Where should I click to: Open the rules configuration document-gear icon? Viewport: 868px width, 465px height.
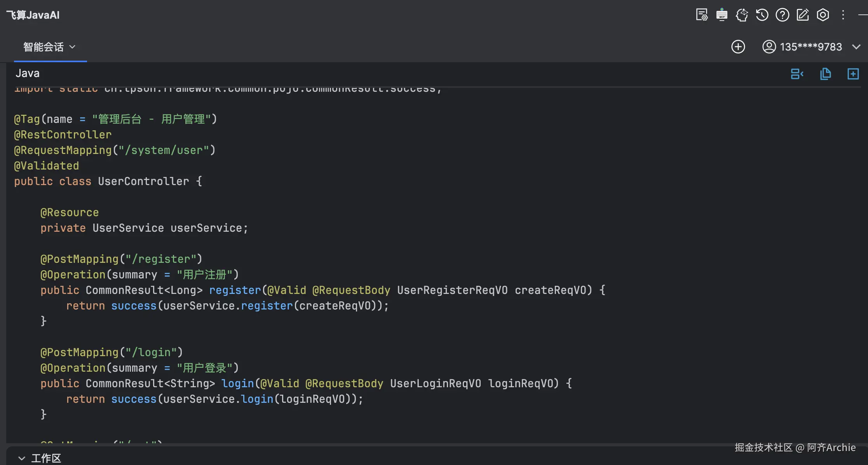(x=702, y=15)
